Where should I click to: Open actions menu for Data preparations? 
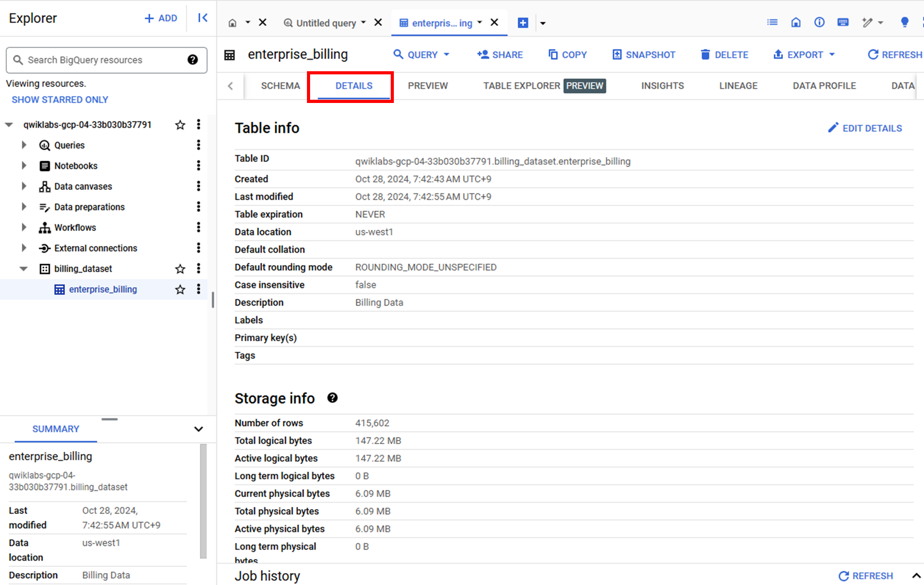coord(198,207)
